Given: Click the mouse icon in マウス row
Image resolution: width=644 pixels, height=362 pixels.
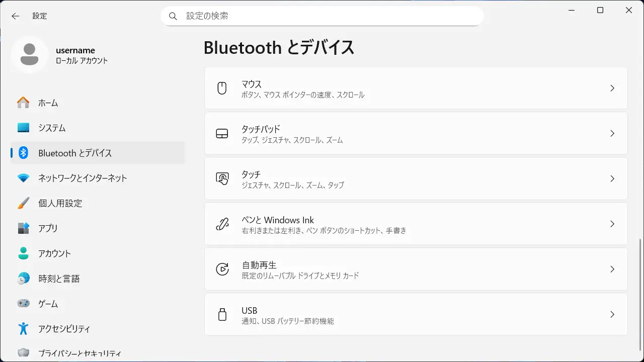Looking at the screenshot, I should [222, 88].
